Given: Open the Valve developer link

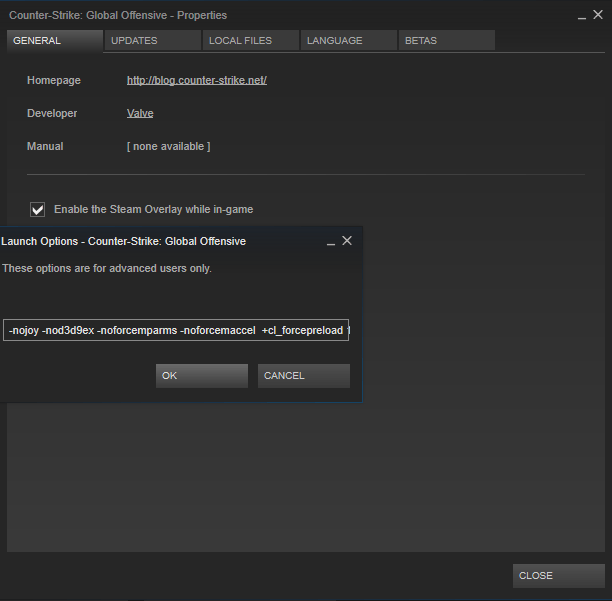Looking at the screenshot, I should 140,114.
